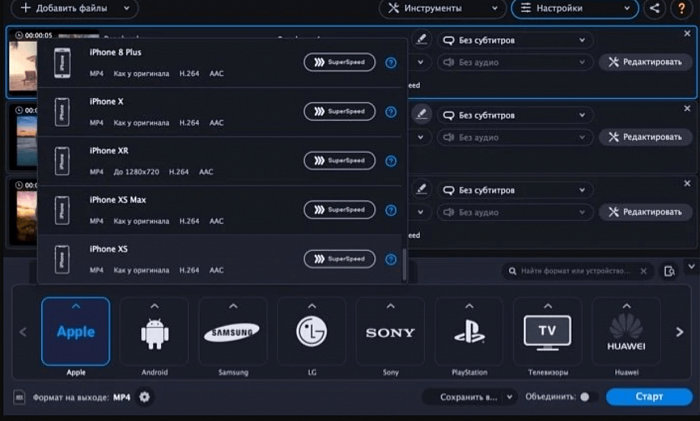This screenshot has width=700, height=421.
Task: Click the output file icon near Формат на выходе
Action: (19, 397)
